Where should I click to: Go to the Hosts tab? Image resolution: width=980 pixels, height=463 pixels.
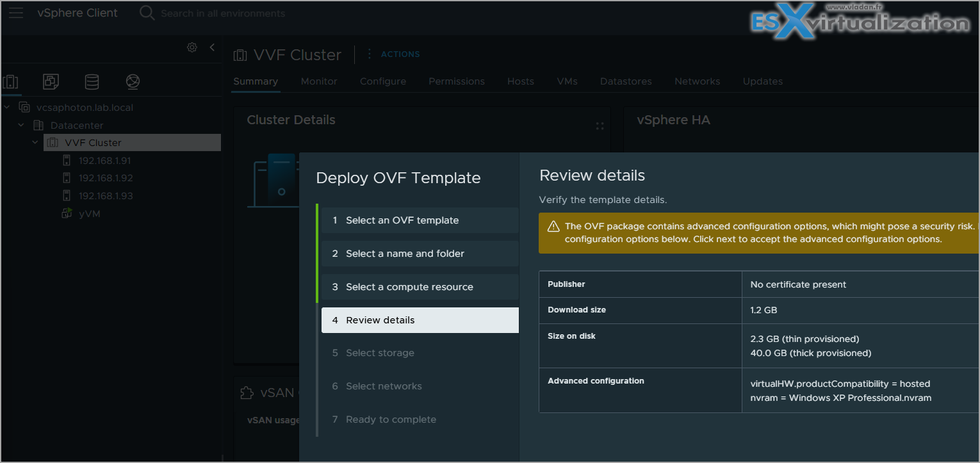pos(521,81)
